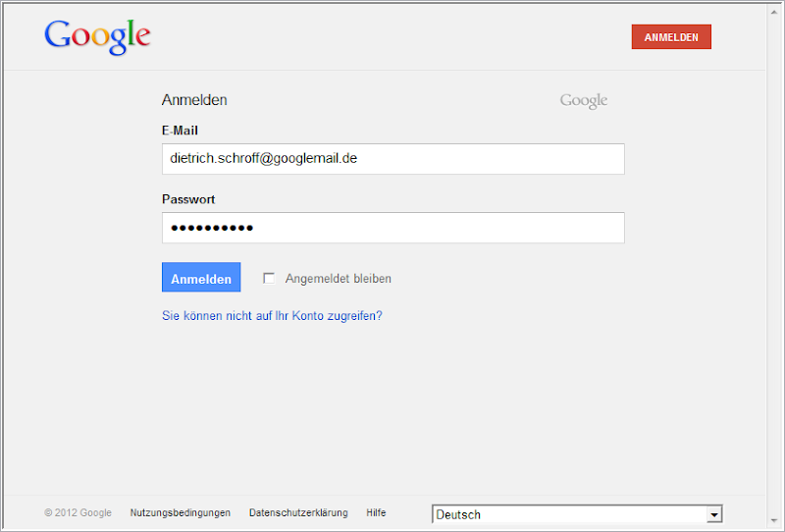Click the small gray Google logo
Screen dimensions: 785x532
584,101
